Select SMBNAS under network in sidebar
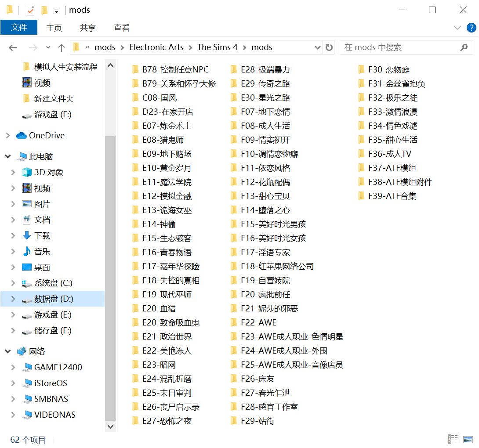Screen dimensions: 479x448 (x=51, y=399)
